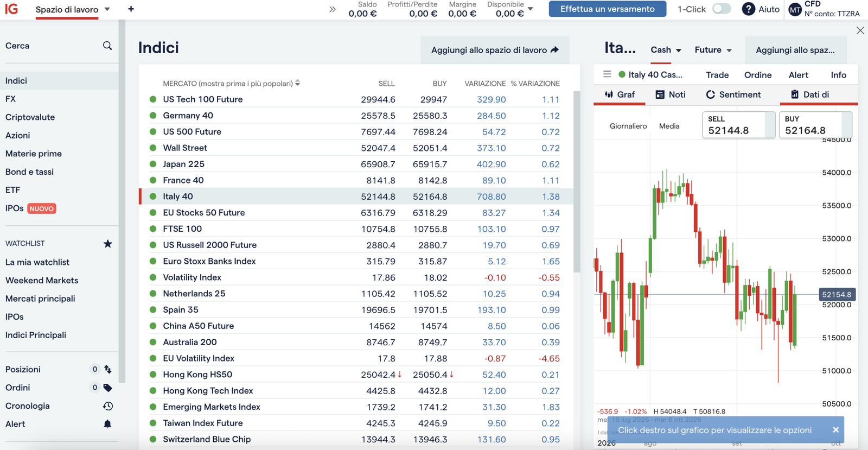Viewport: 868px width, 450px height.
Task: Click the BUY 52164.8 price button
Action: (815, 125)
